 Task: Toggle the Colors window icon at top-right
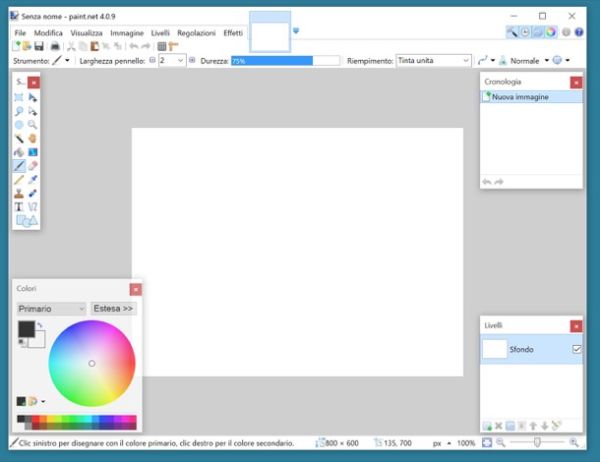pos(552,32)
